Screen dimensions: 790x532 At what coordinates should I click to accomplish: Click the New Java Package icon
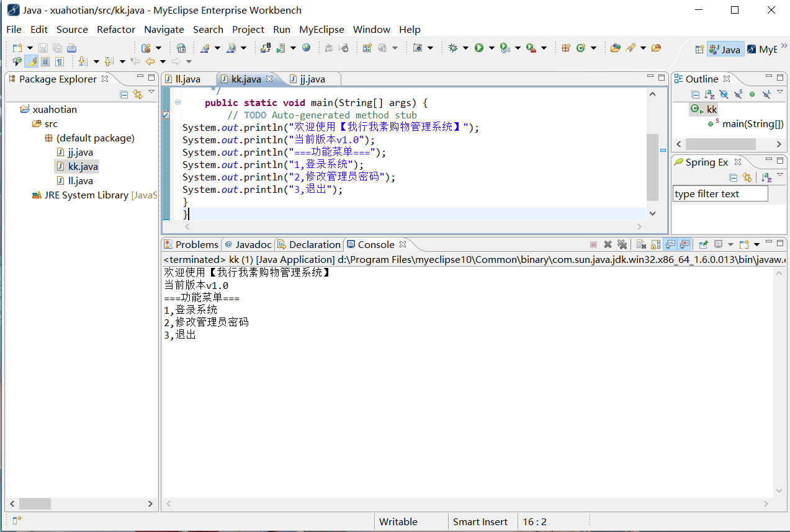[x=565, y=48]
